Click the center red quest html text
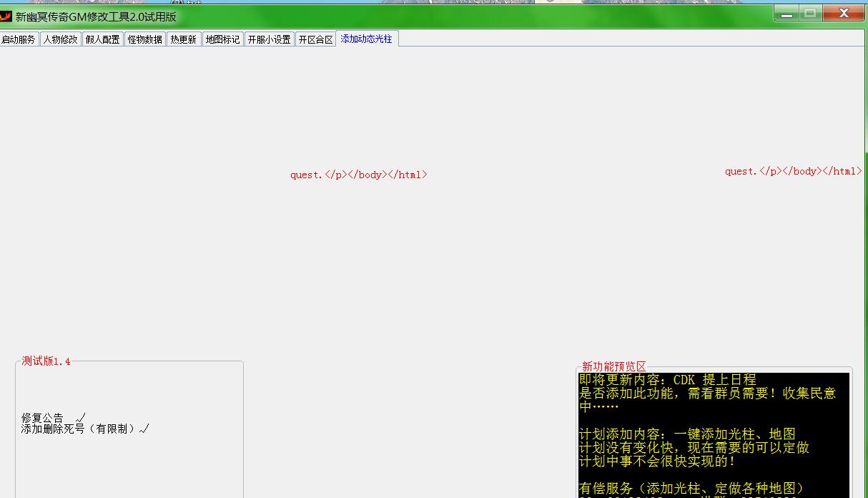Screen dimensions: 868x498 pos(358,175)
